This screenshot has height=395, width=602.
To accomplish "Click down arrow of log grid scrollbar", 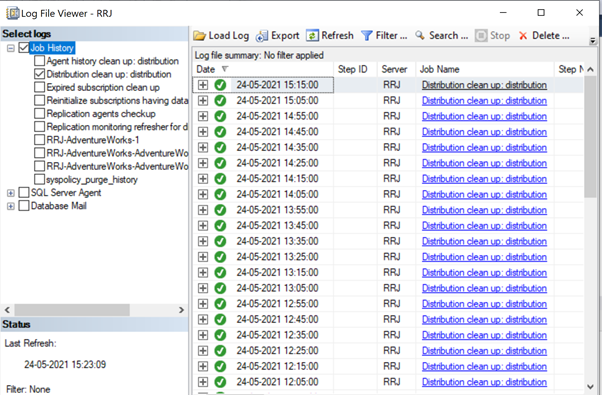I will (590, 387).
